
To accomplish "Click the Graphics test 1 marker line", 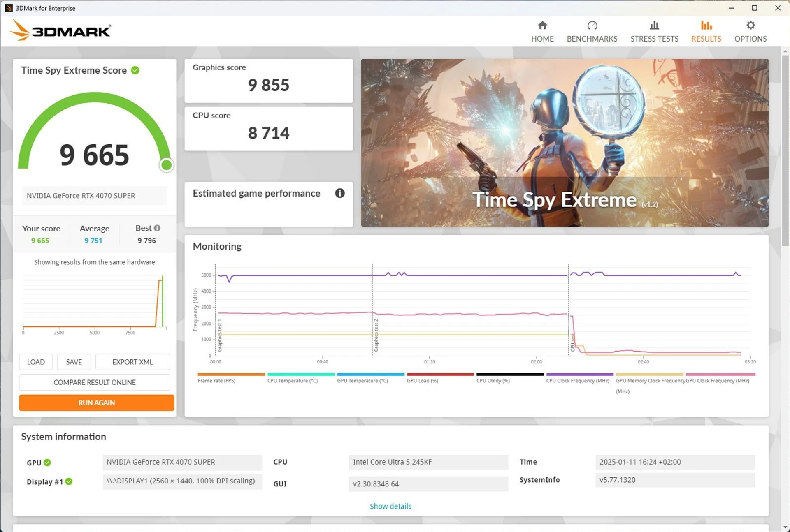I will pos(216,309).
